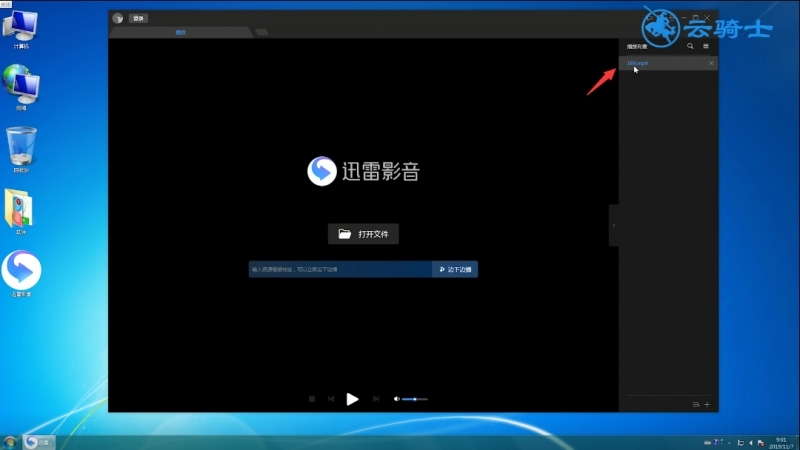Click the 打开文件 open file button
This screenshot has height=450, width=800.
click(363, 234)
